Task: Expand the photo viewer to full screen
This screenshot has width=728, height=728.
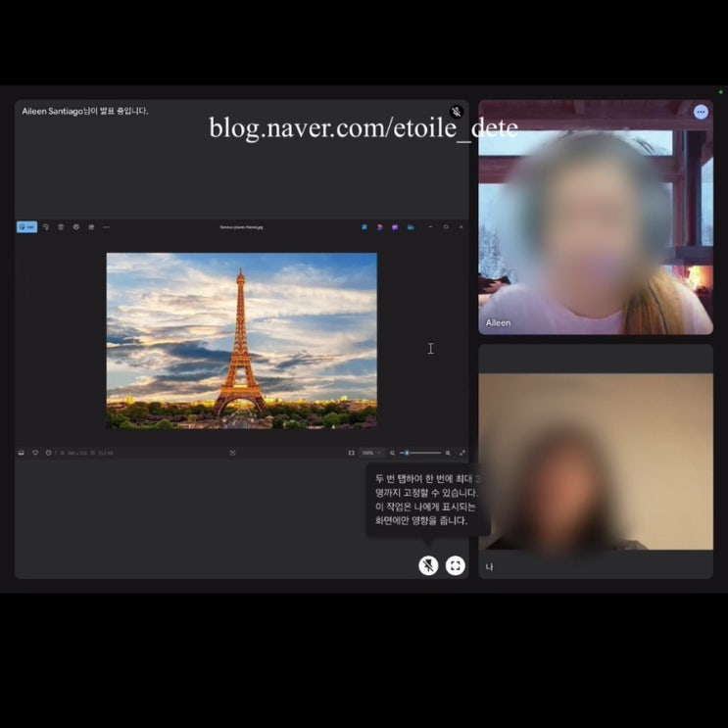Action: click(462, 453)
